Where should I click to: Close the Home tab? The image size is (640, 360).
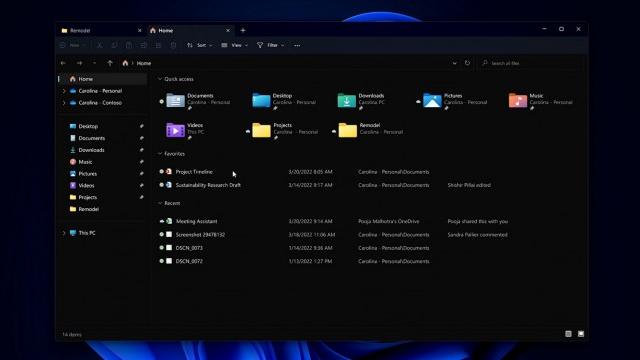228,31
